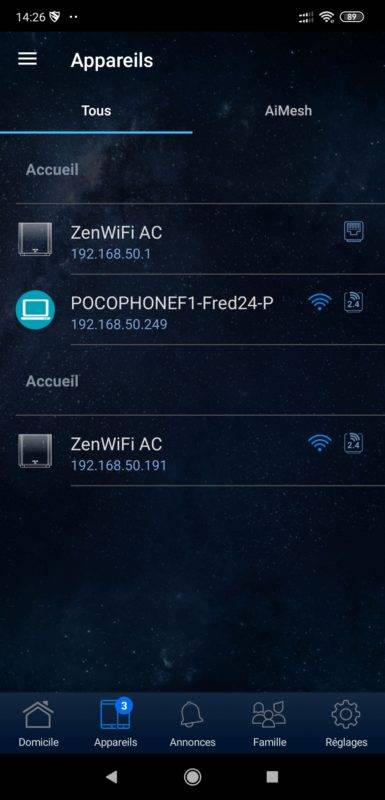Open ZenWiFi AC node 192.168.50.191

click(x=192, y=451)
